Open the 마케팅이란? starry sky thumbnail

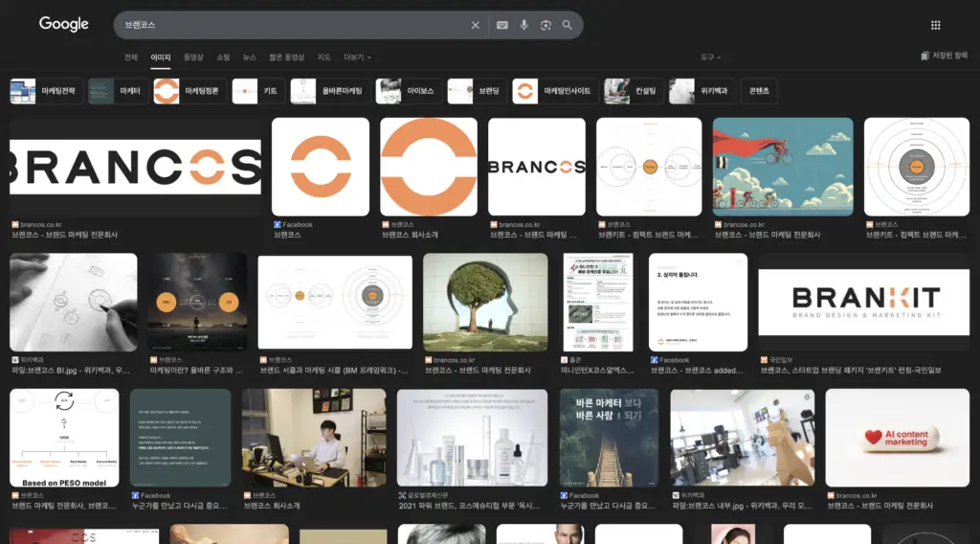click(197, 302)
